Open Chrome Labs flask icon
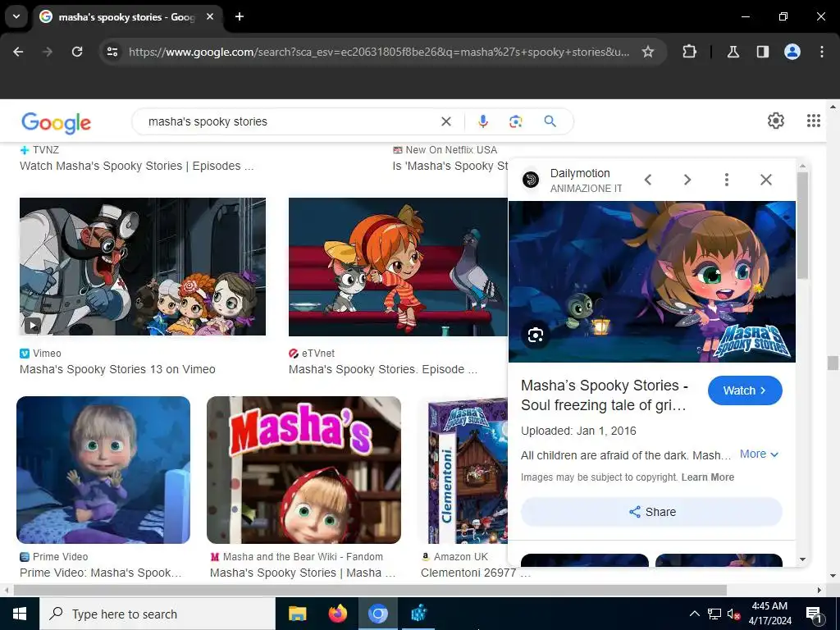Screen dimensions: 840x630 pyautogui.click(x=733, y=52)
